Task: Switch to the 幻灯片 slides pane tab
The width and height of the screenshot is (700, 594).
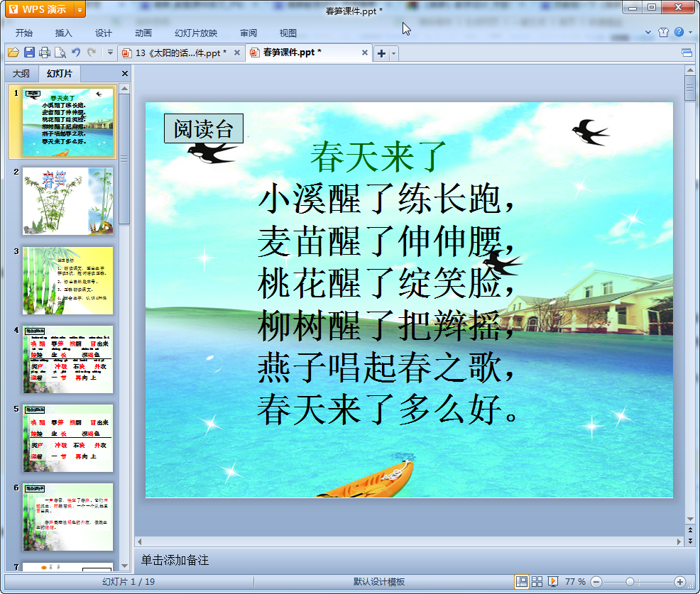Action: (x=59, y=74)
